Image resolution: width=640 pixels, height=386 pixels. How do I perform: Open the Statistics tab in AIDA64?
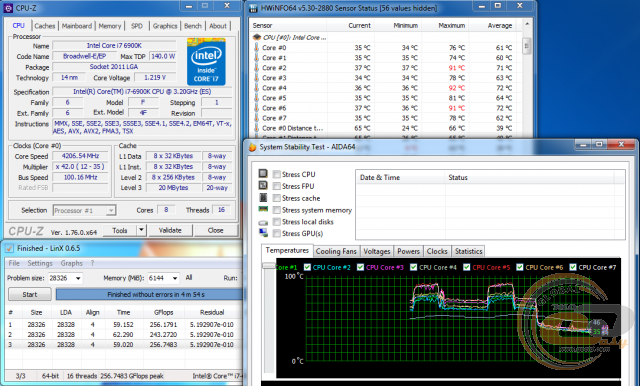click(x=469, y=251)
